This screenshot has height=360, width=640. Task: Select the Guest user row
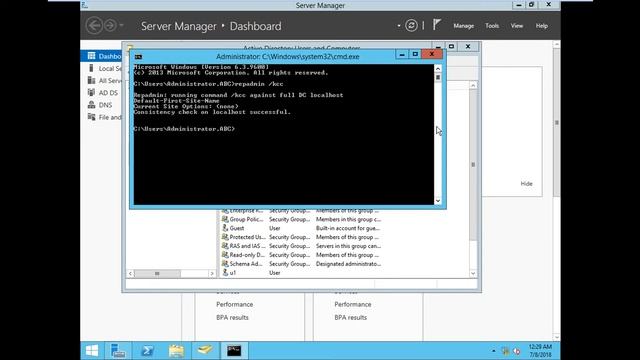click(x=301, y=228)
